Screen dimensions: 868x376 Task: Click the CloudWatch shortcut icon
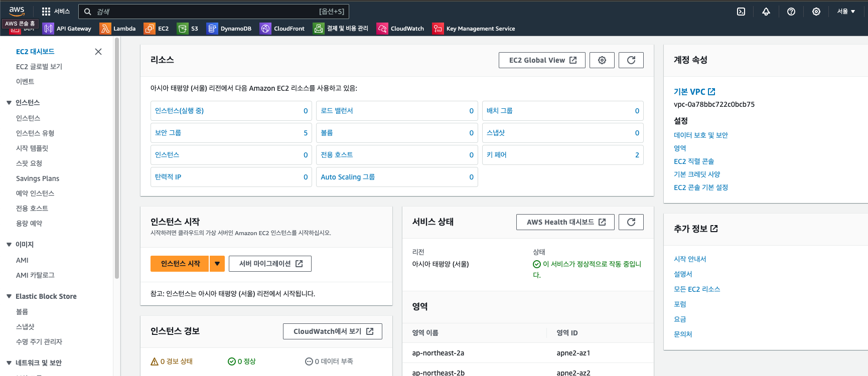(x=382, y=29)
